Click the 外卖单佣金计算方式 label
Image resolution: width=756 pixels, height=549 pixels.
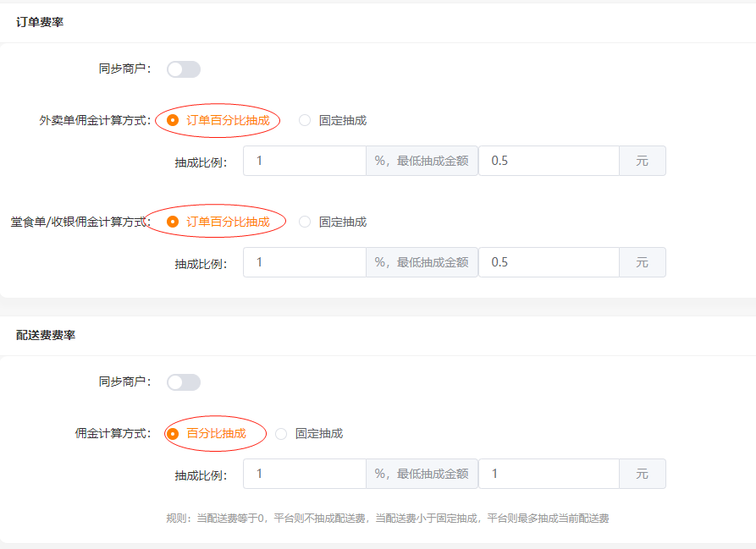(95, 120)
